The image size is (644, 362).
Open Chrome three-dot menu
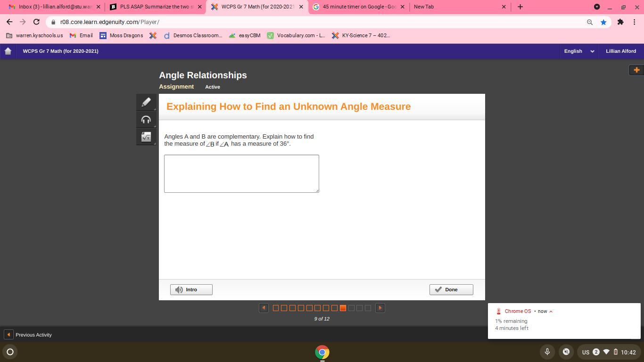point(634,22)
